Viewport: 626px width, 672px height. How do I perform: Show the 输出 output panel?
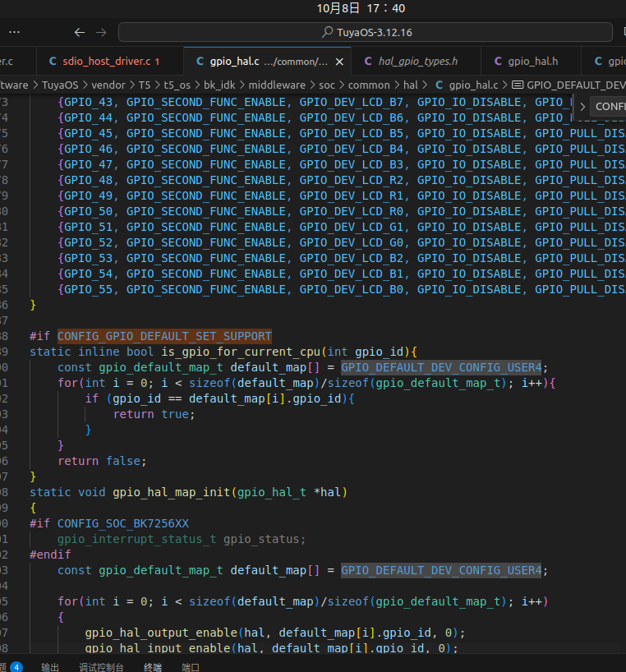pos(50,666)
